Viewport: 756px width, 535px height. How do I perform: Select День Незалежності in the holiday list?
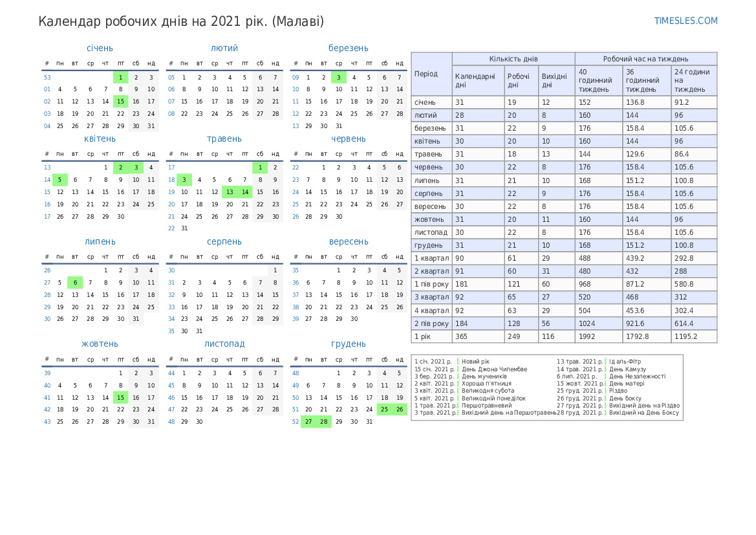636,377
